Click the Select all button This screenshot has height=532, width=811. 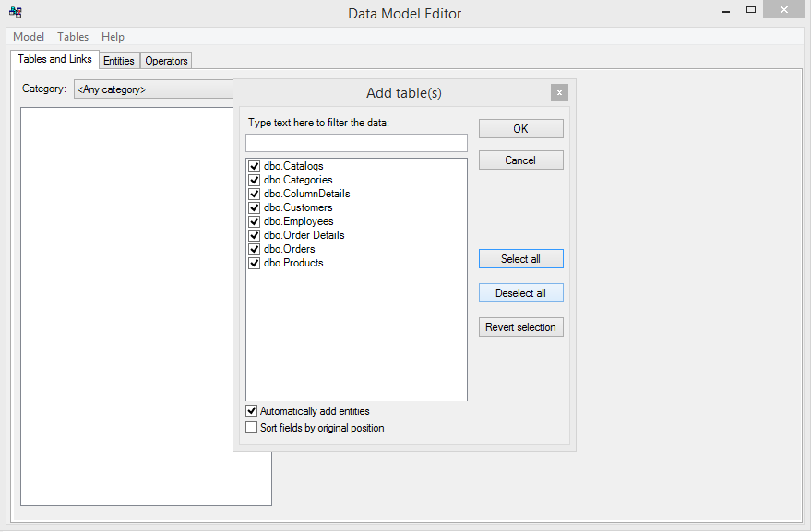[x=520, y=258]
